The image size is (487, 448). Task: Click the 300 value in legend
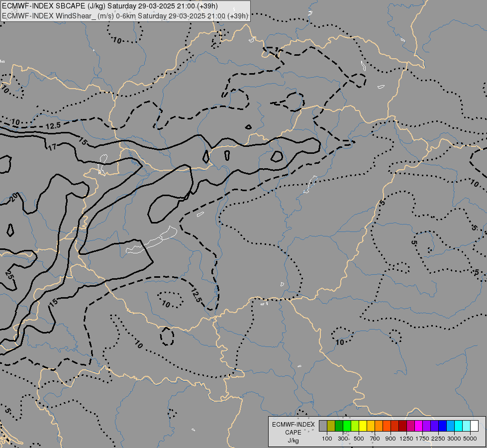pyautogui.click(x=343, y=439)
